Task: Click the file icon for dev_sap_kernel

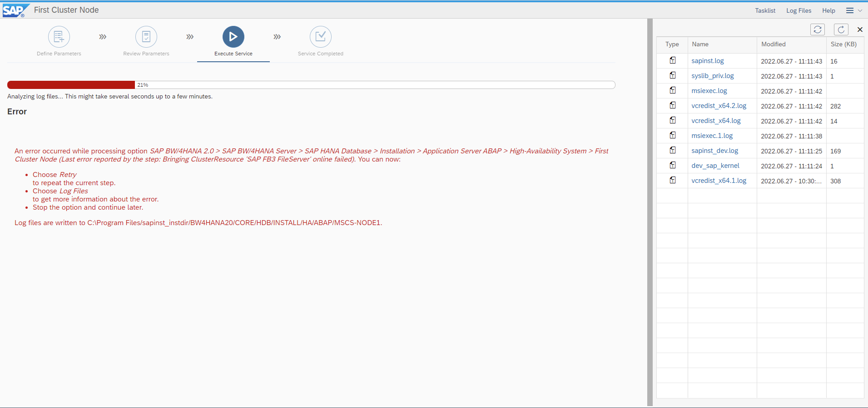Action: (673, 165)
